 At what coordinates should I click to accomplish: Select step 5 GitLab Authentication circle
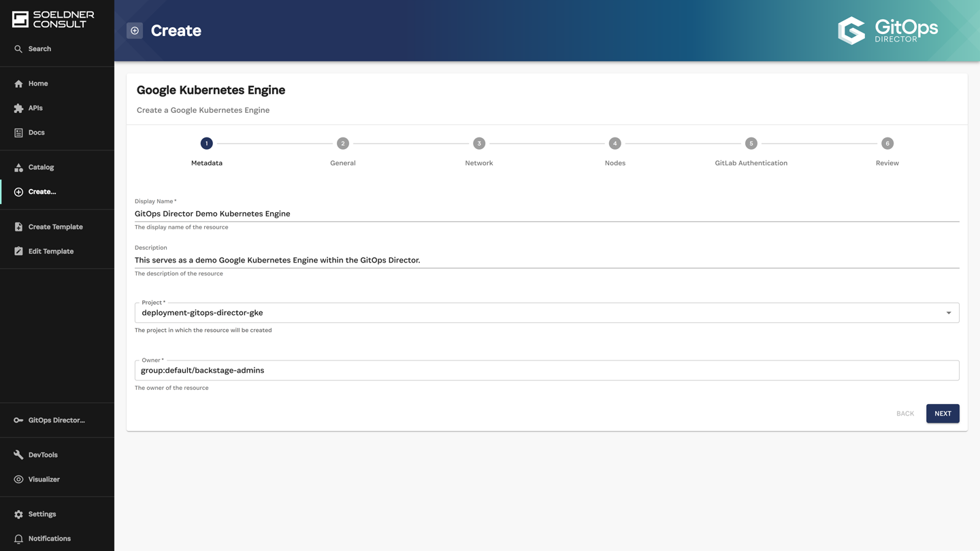coord(751,144)
